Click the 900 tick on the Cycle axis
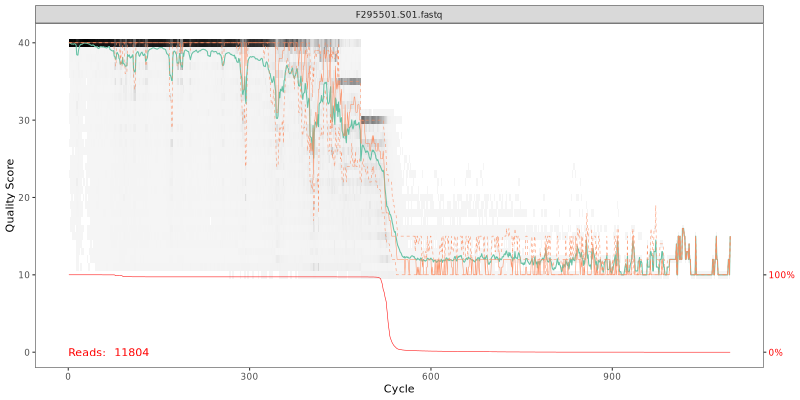The height and width of the screenshot is (400, 800). pyautogui.click(x=612, y=376)
